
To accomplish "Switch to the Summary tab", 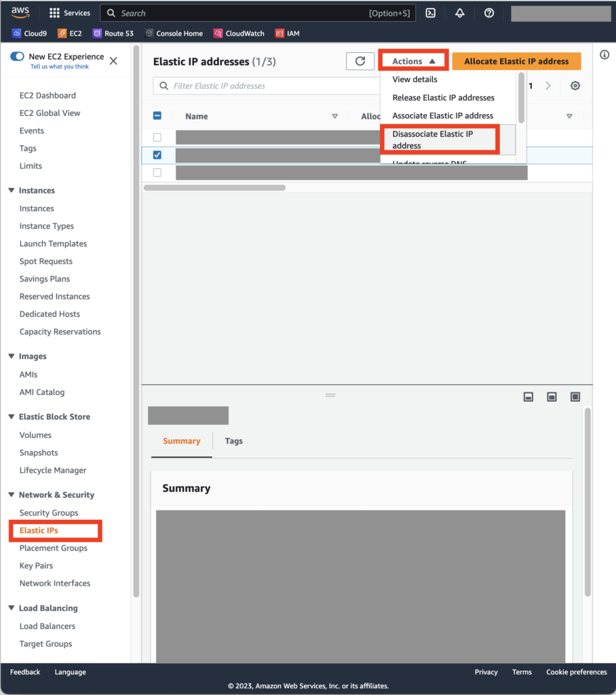I will tap(182, 441).
